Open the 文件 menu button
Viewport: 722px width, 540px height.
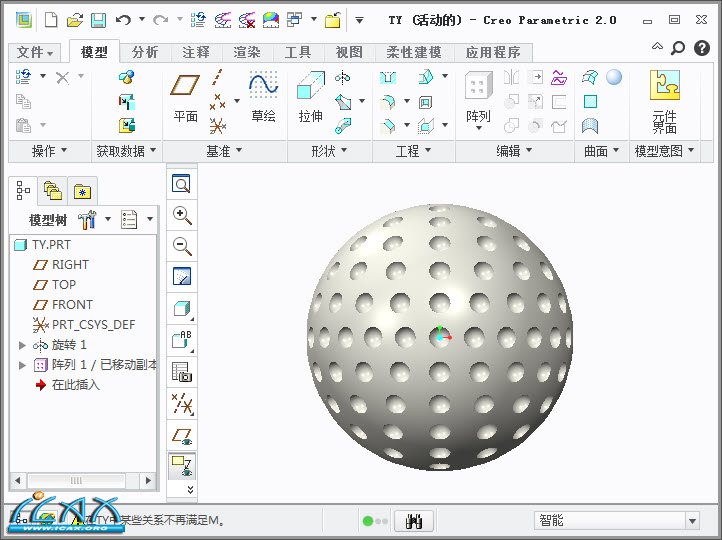coord(36,53)
